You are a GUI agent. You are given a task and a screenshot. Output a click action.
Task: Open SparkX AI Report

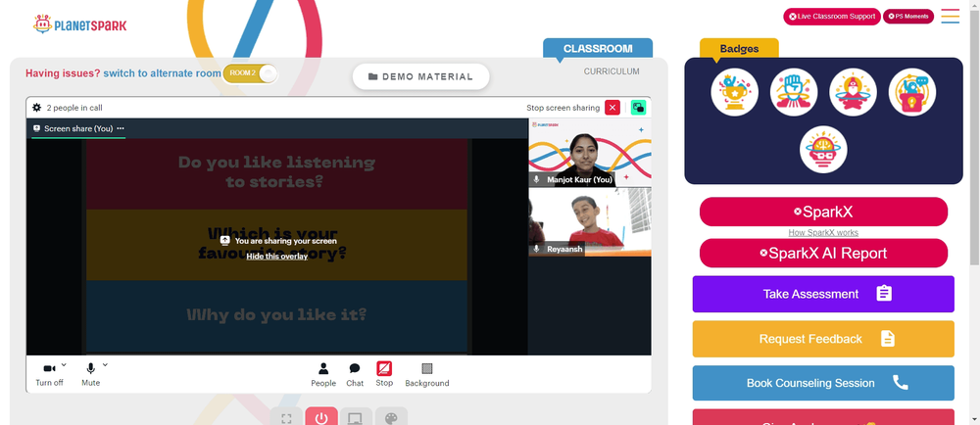[823, 253]
